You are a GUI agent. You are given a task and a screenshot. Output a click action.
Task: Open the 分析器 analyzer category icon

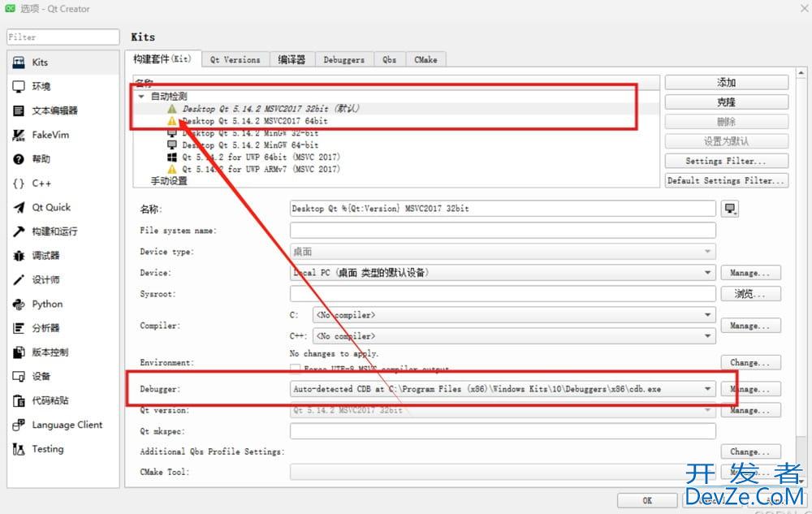point(19,328)
